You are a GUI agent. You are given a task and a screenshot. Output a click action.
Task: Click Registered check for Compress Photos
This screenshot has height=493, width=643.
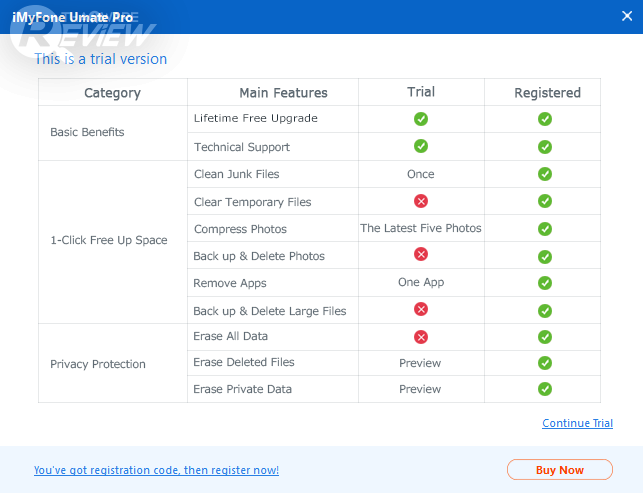point(545,229)
